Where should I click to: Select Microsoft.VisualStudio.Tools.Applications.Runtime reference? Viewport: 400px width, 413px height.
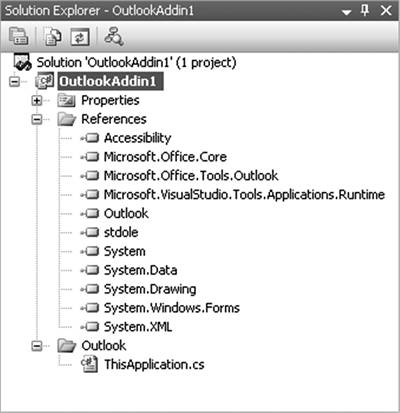[244, 195]
